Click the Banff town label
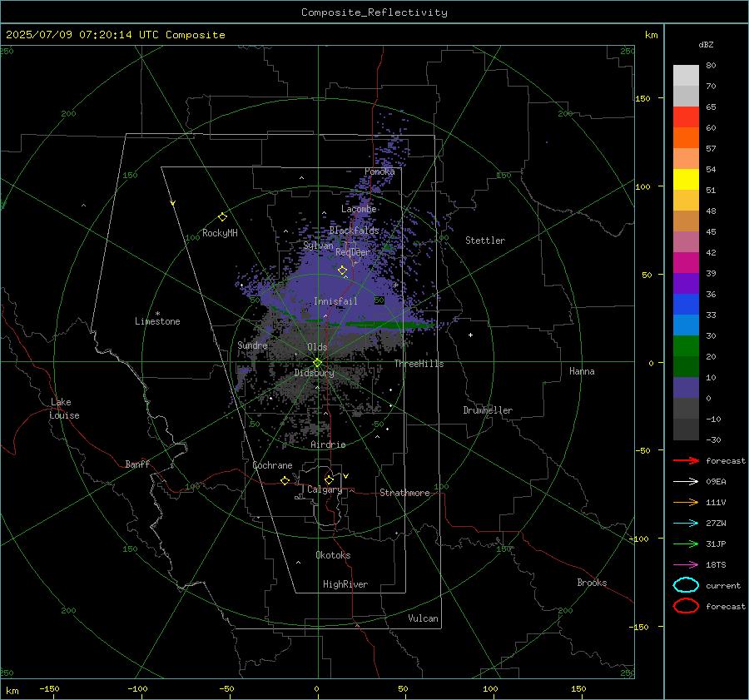Screen dimensions: 749x700 pyautogui.click(x=137, y=464)
